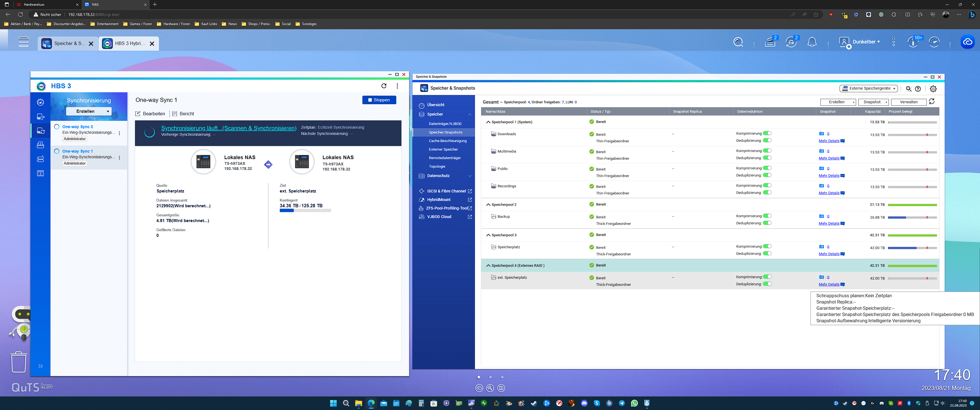Open the event notifications bell
Viewport: 980px width, 410px height.
click(812, 42)
